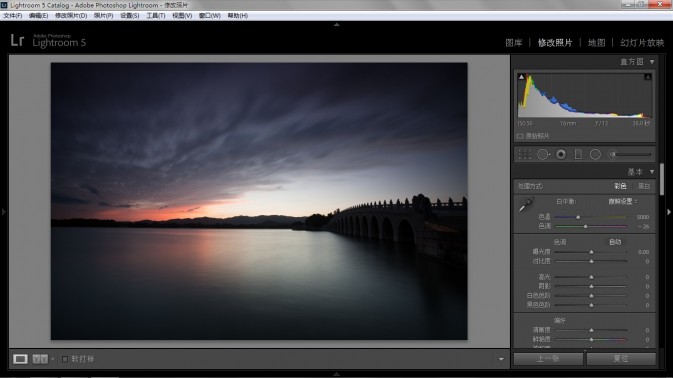Toggle before/after Y|Y comparison view
673x378 pixels.
(40, 359)
